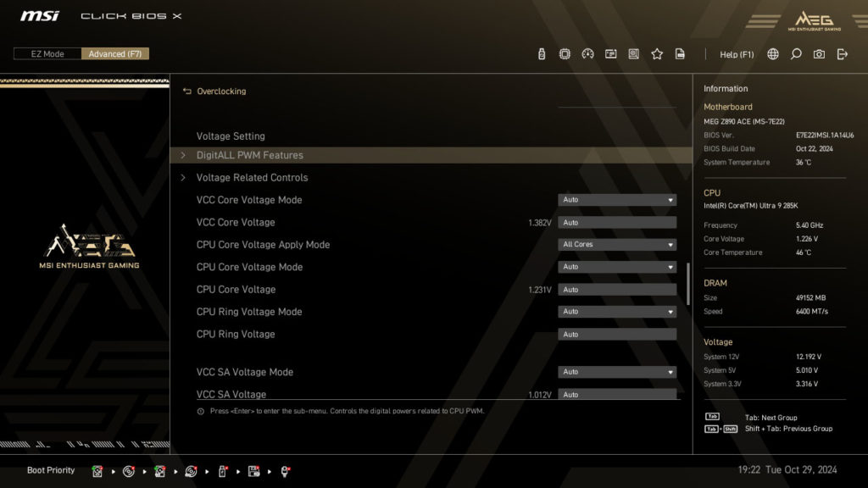
Task: Click the 5.40 GHz frequency value
Action: pyautogui.click(x=810, y=225)
